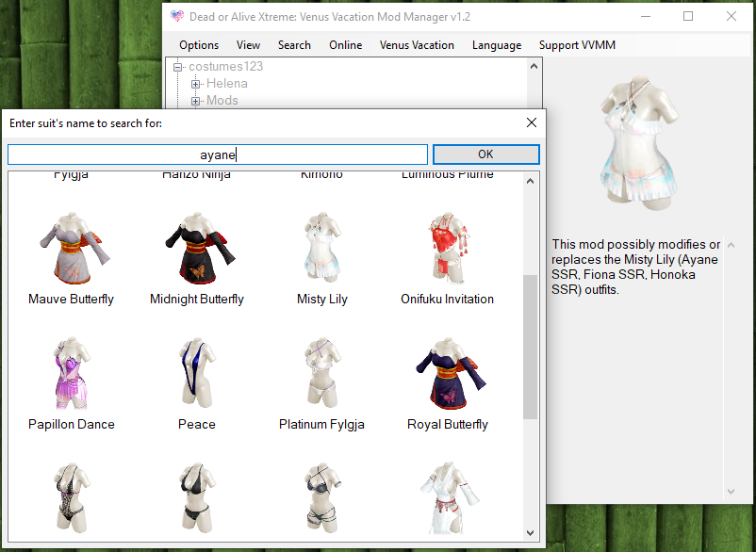Click the Misty Lily mod description text
Viewport: 756px width, 552px height.
pyautogui.click(x=635, y=267)
